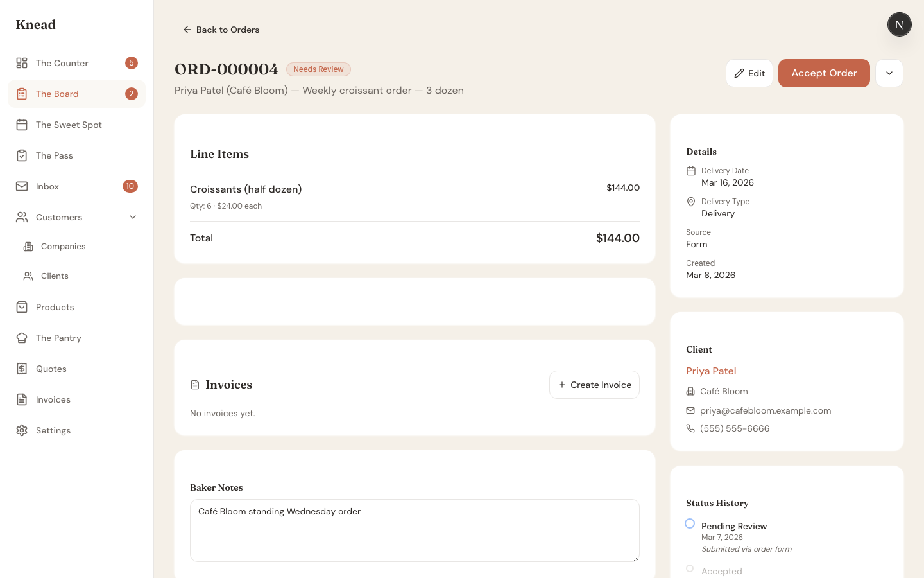Click inside the Baker Notes text field
This screenshot has height=578, width=924.
414,530
